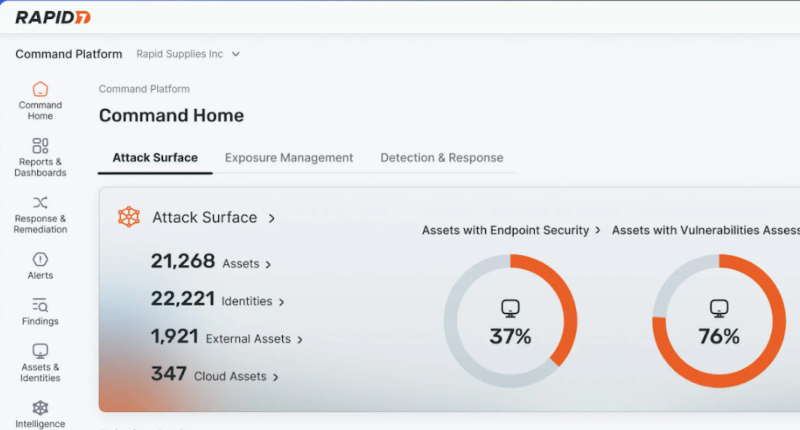Open the Alerts sidebar icon
The height and width of the screenshot is (430, 800).
(40, 260)
